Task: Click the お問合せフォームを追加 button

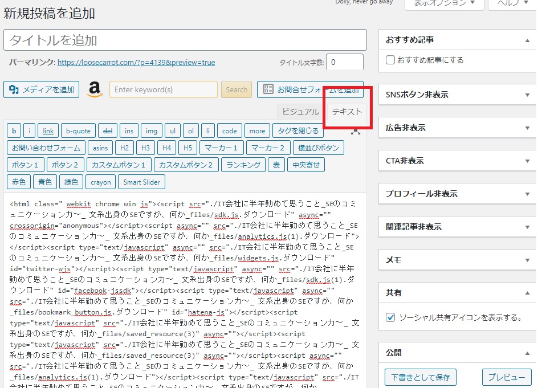Action: (x=310, y=89)
